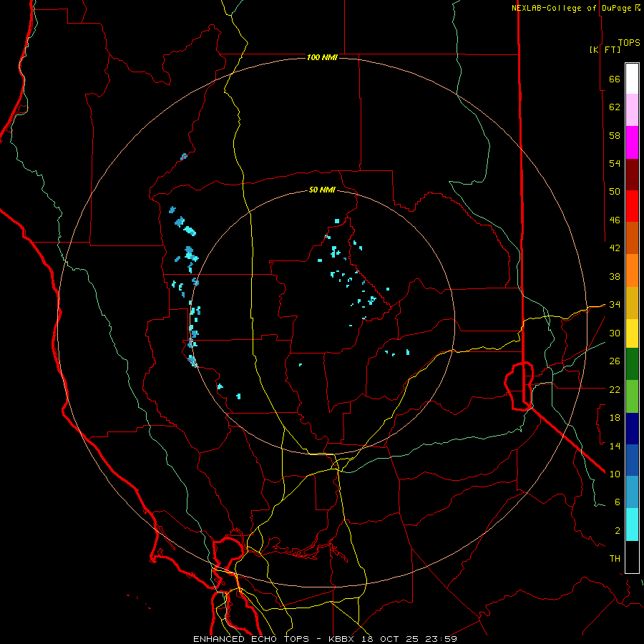Select the dark maroon legend swatch
The height and width of the screenshot is (644, 644).
point(632,174)
